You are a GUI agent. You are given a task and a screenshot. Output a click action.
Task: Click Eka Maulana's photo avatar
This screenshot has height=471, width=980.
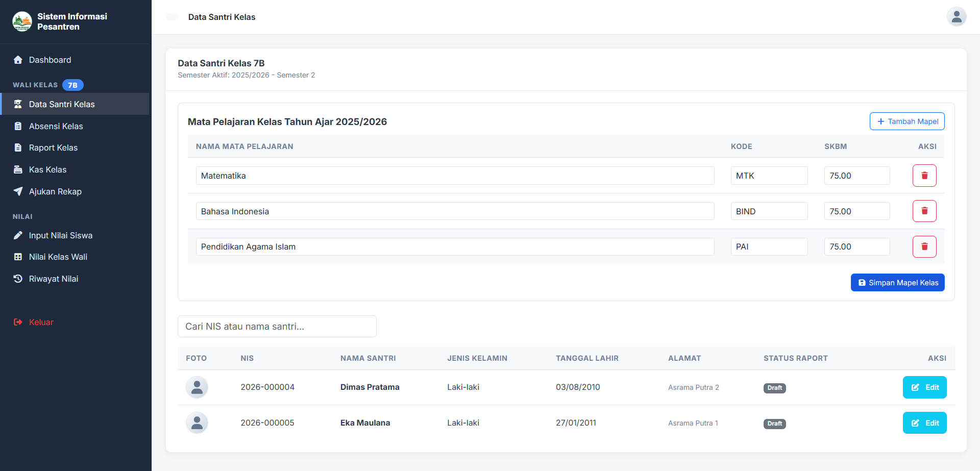(197, 423)
